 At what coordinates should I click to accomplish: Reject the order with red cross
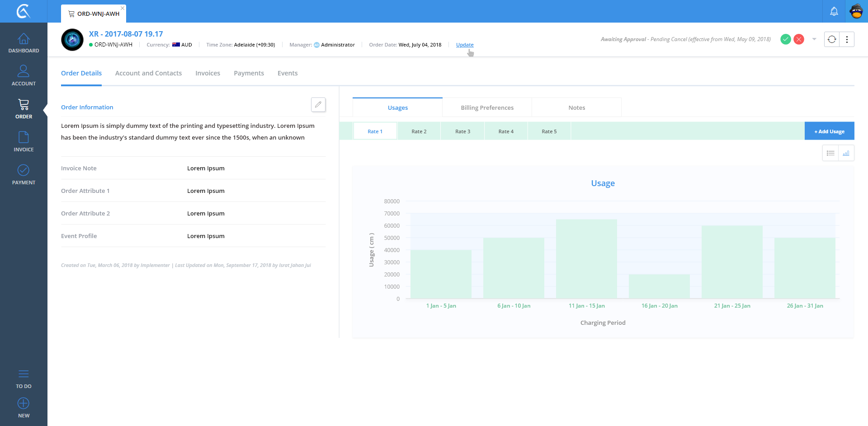pyautogui.click(x=799, y=39)
